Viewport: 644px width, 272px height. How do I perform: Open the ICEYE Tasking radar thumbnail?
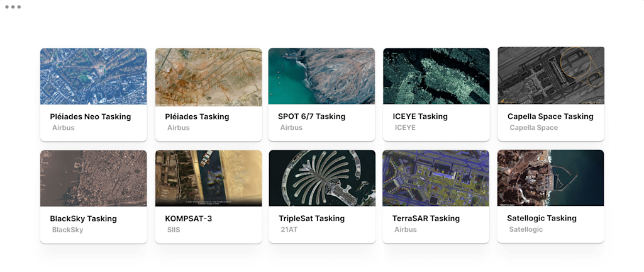coord(436,76)
